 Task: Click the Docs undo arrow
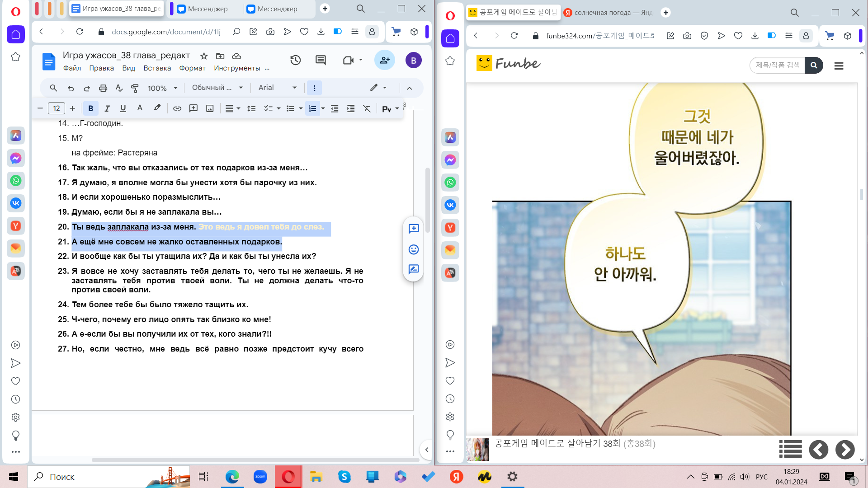tap(71, 88)
